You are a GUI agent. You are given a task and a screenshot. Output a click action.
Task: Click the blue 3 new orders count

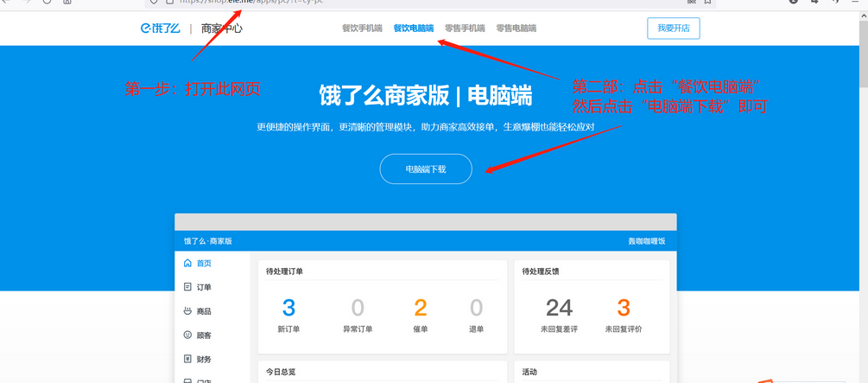point(288,308)
